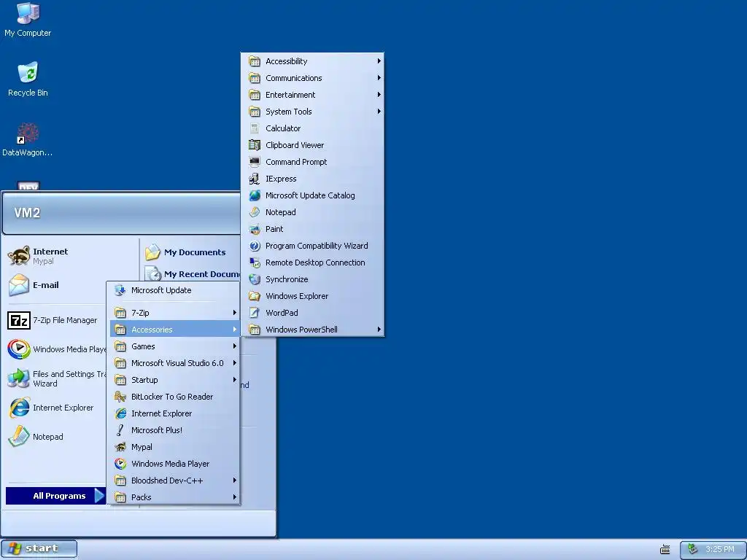The height and width of the screenshot is (560, 747).
Task: Click the Start button
Action: pyautogui.click(x=39, y=548)
